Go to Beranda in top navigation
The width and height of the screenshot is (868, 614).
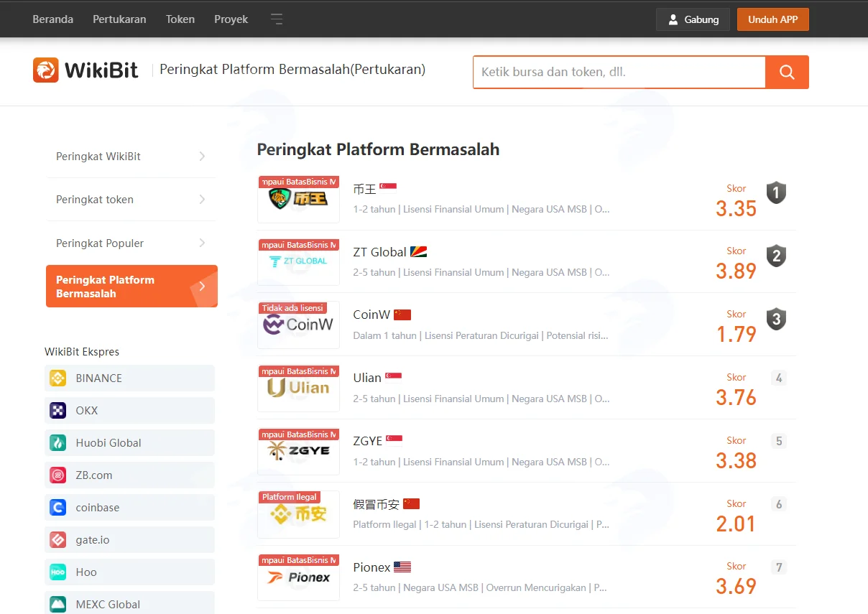(x=53, y=19)
